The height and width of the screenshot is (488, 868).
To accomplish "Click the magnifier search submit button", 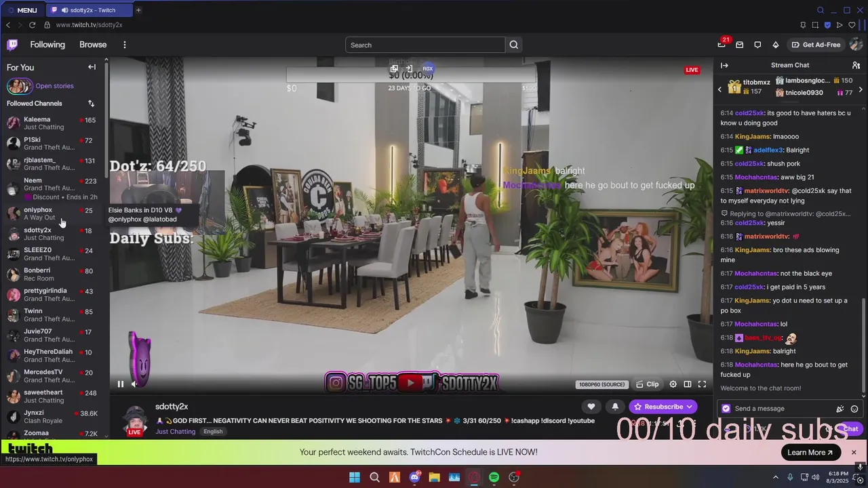I will (513, 45).
